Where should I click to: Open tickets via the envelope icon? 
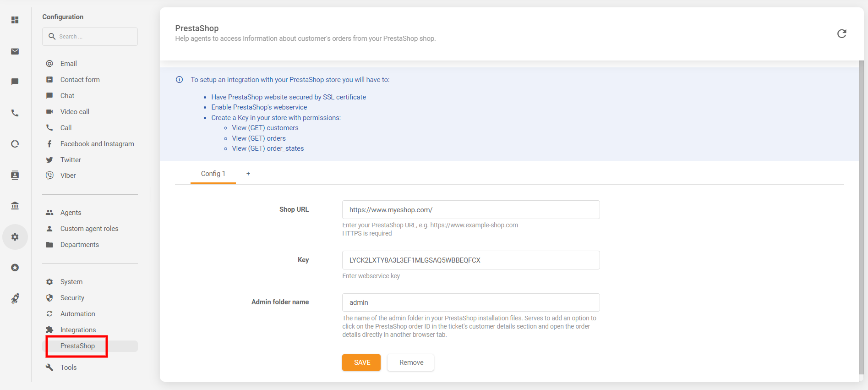15,51
